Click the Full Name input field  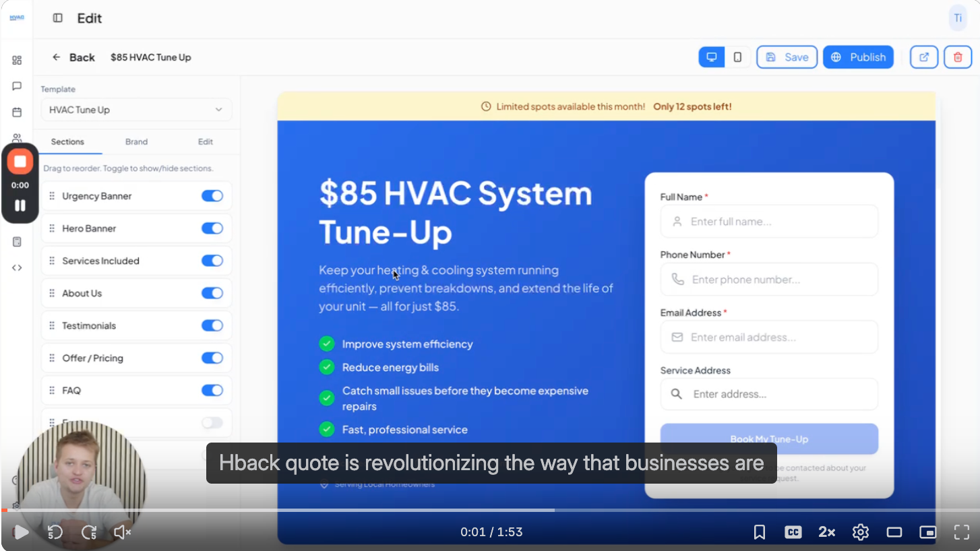769,222
